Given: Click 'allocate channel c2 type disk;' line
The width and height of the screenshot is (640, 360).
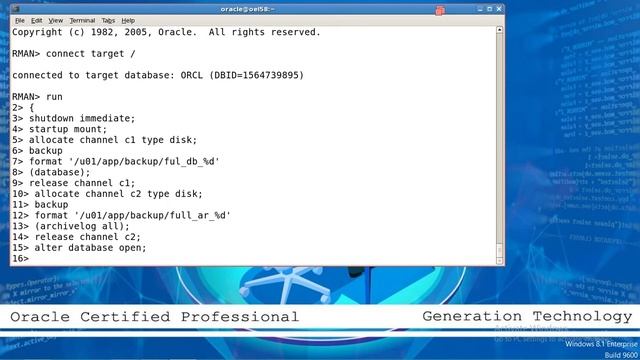Looking at the screenshot, I should click(107, 194).
